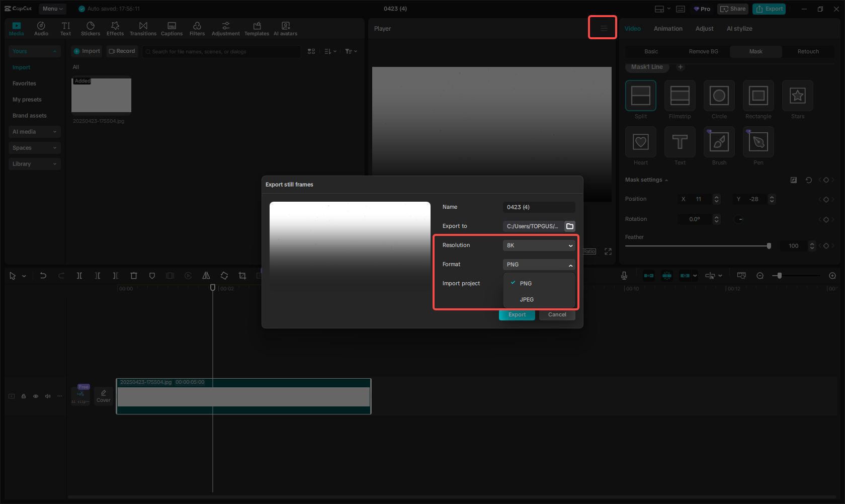Click the Export button in dialog
The width and height of the screenshot is (845, 504).
517,315
